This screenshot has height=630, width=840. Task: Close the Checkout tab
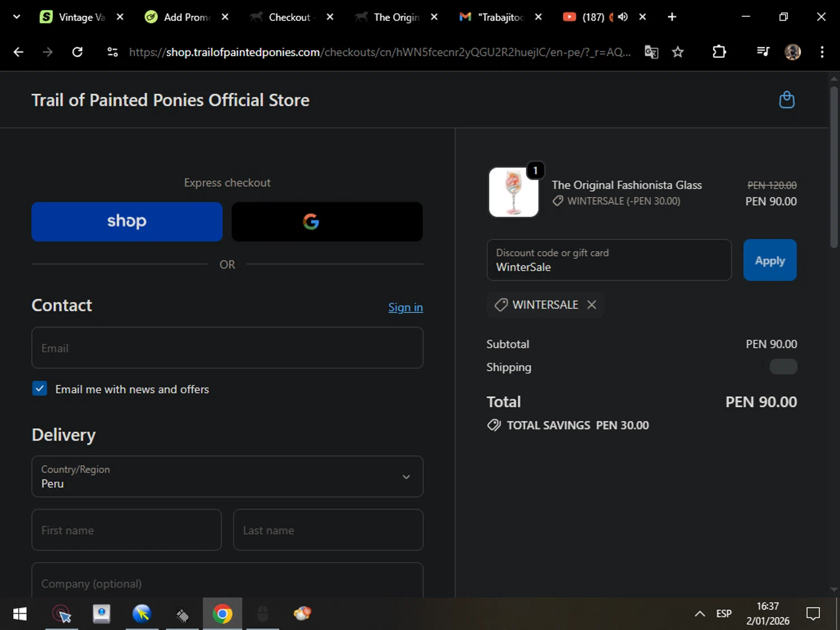point(330,17)
